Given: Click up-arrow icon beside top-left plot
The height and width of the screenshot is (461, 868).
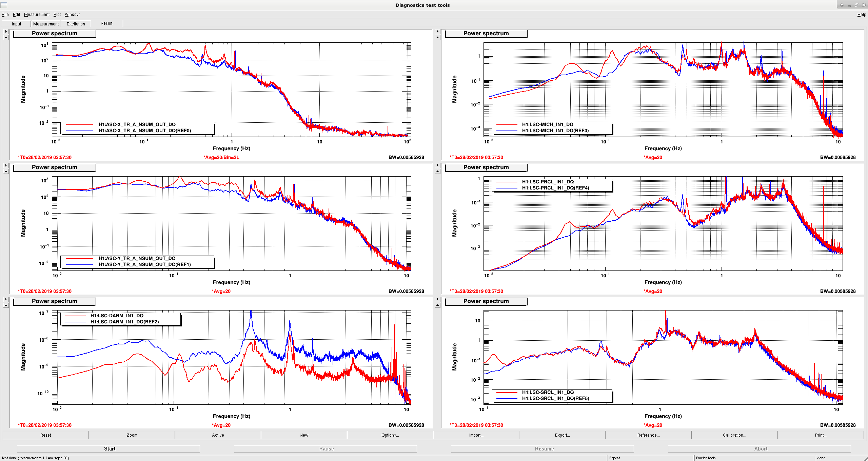Looking at the screenshot, I should pos(6,38).
